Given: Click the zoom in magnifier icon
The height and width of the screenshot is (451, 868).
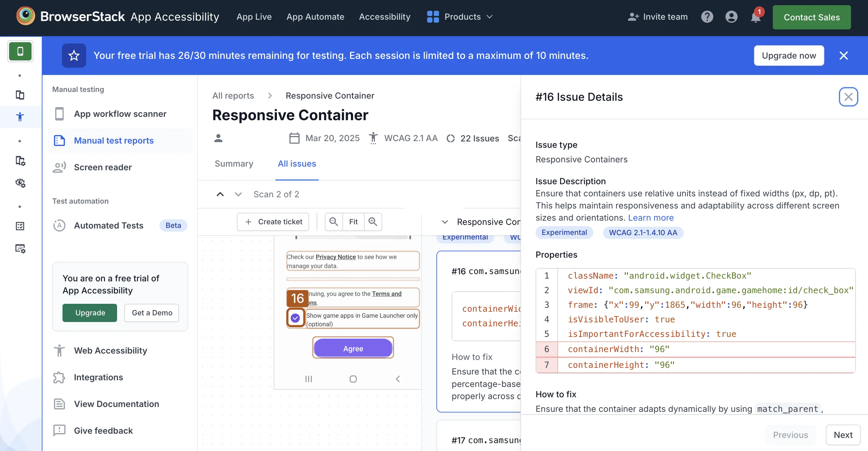Looking at the screenshot, I should [x=373, y=222].
